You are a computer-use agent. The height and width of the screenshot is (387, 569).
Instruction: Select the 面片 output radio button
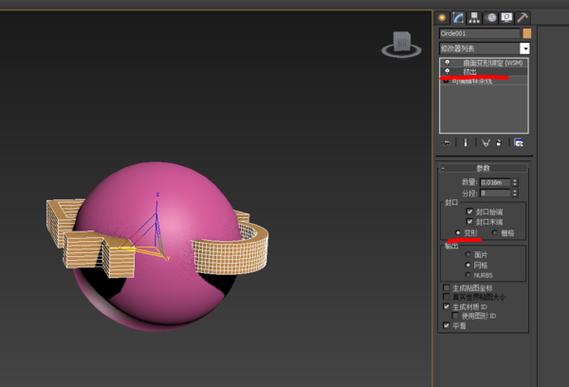[x=468, y=254]
